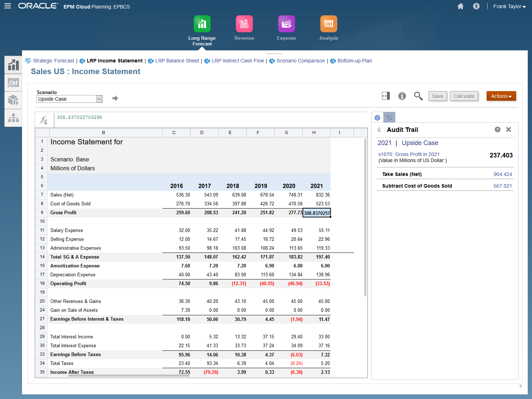Open the Expense cluster icon

[x=286, y=24]
